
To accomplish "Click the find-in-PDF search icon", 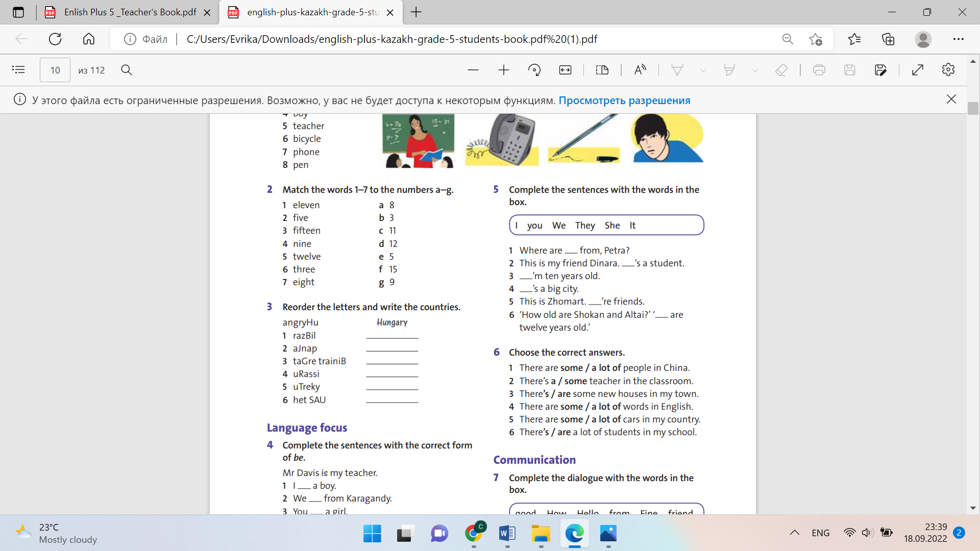I will click(x=127, y=70).
